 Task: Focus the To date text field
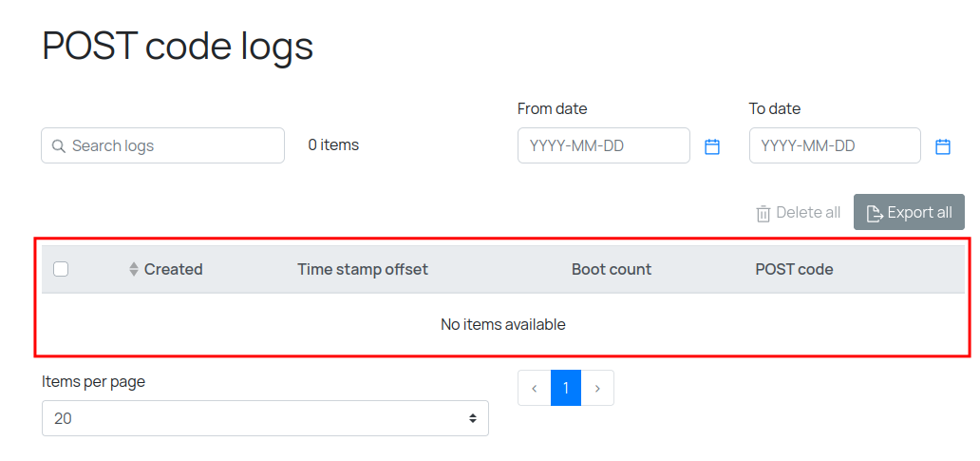click(835, 145)
